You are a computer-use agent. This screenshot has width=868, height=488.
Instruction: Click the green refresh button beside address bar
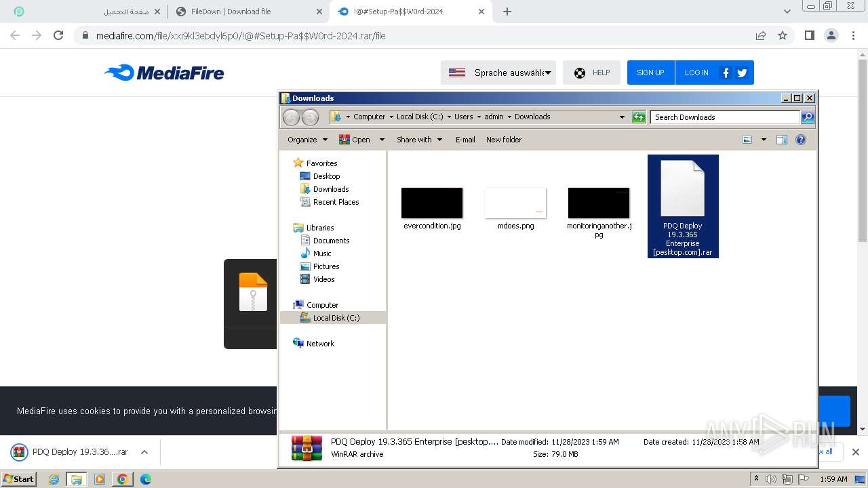(x=639, y=117)
